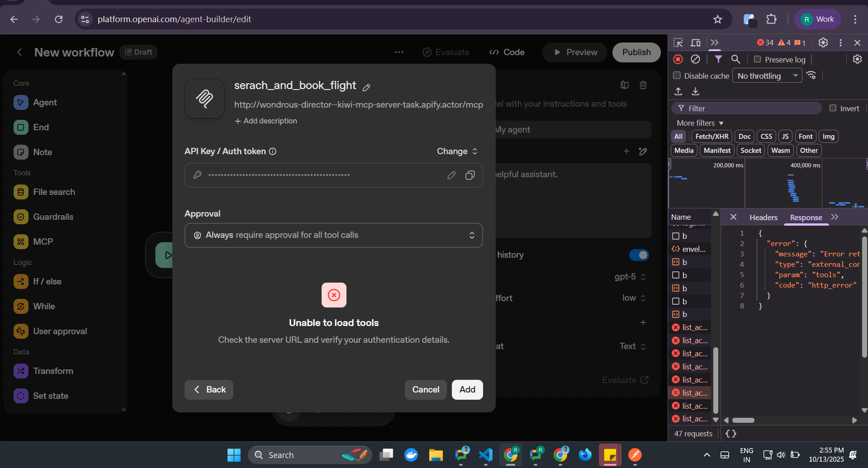Open Visual Studio Code from taskbar
868x468 pixels.
486,455
